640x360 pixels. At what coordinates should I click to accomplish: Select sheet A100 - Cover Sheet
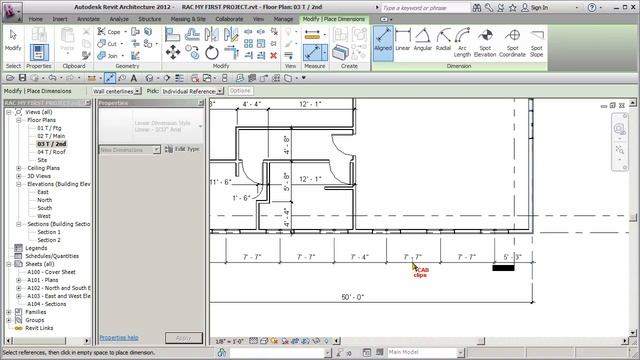[x=51, y=272]
